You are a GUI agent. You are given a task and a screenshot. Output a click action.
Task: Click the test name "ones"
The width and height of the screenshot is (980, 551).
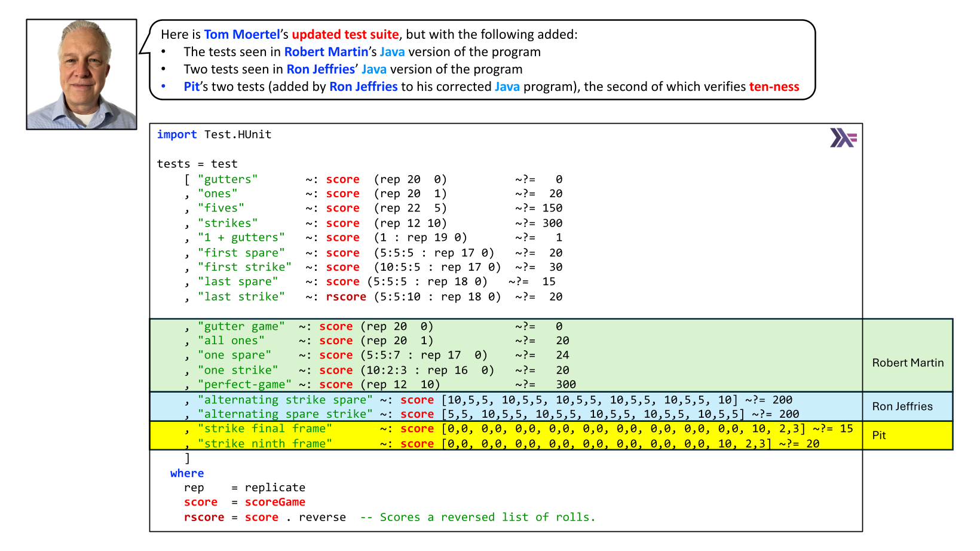click(218, 194)
